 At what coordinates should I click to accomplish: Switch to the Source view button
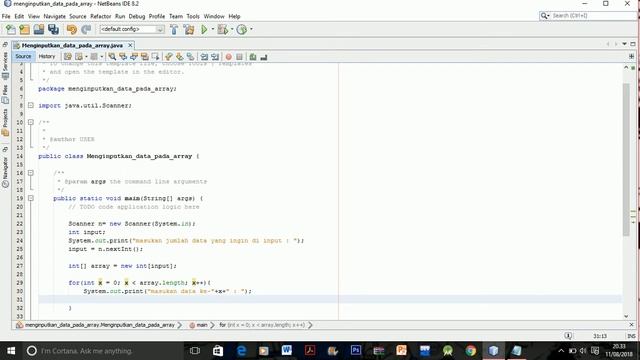coord(23,57)
